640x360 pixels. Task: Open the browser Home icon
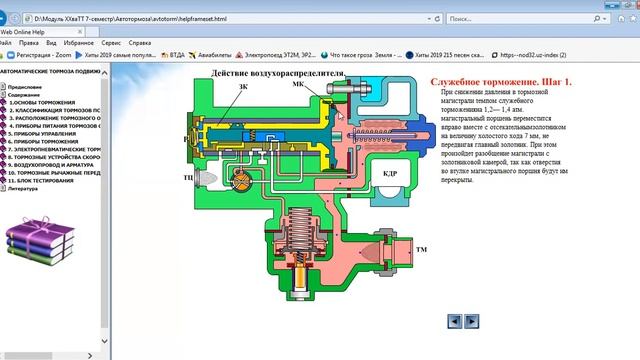(621, 19)
